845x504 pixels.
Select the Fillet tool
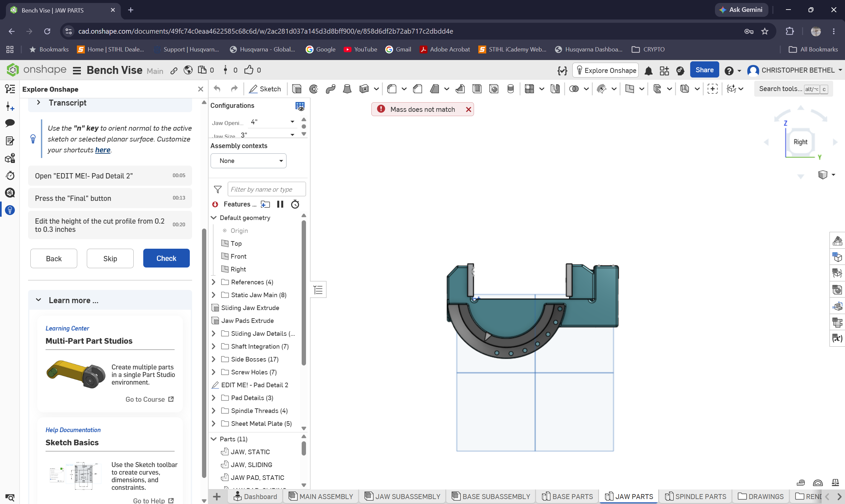coord(392,89)
